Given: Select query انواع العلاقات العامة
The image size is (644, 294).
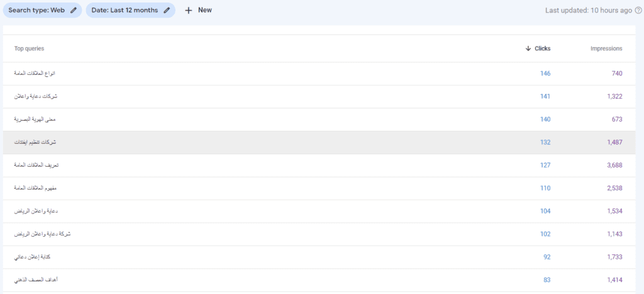Looking at the screenshot, I should (35, 73).
